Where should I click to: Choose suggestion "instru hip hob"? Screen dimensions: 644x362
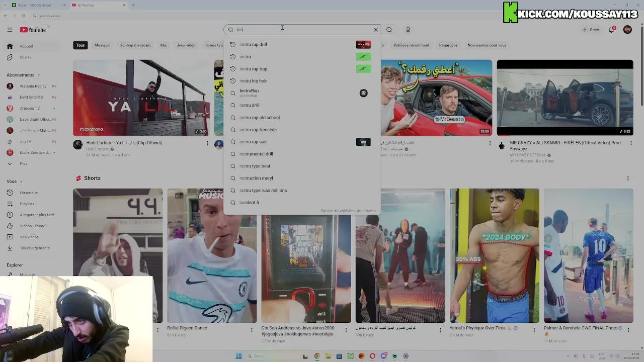tap(302, 81)
